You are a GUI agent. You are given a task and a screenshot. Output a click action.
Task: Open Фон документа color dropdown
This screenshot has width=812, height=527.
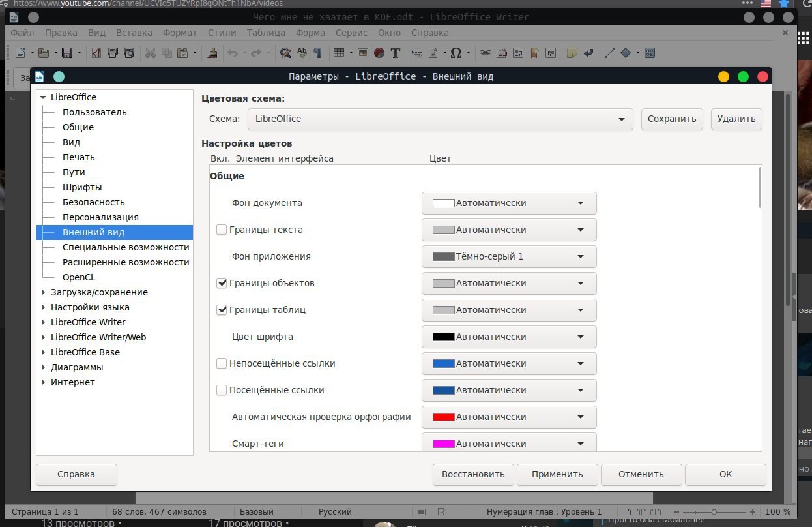(509, 203)
